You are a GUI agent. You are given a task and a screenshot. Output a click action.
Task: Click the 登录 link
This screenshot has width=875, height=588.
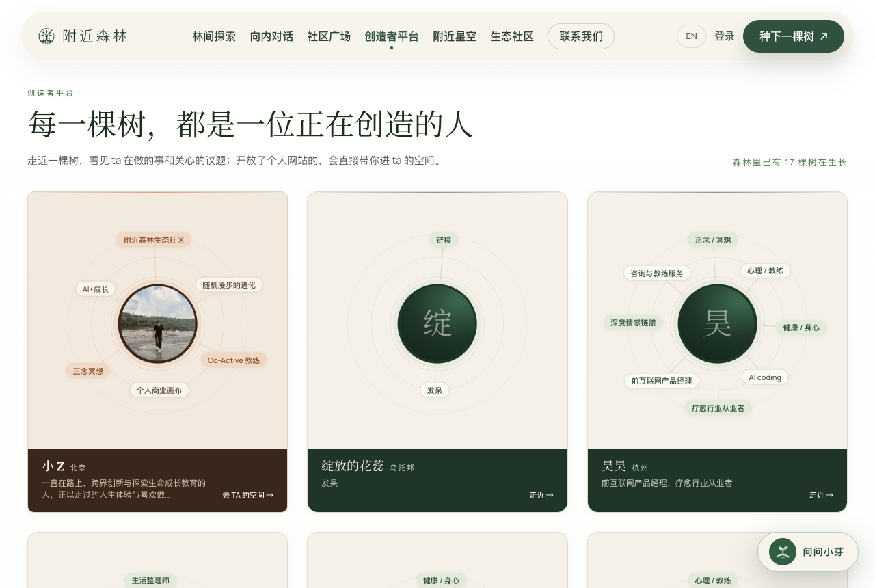coord(725,36)
